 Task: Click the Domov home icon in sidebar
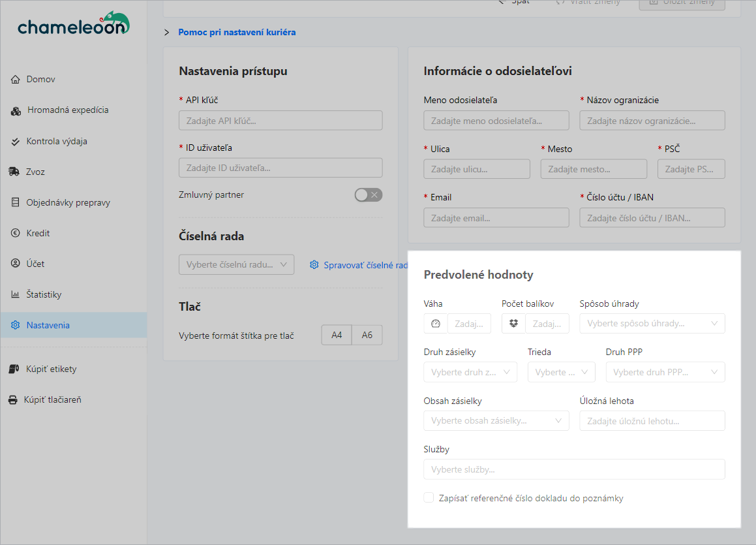click(16, 80)
